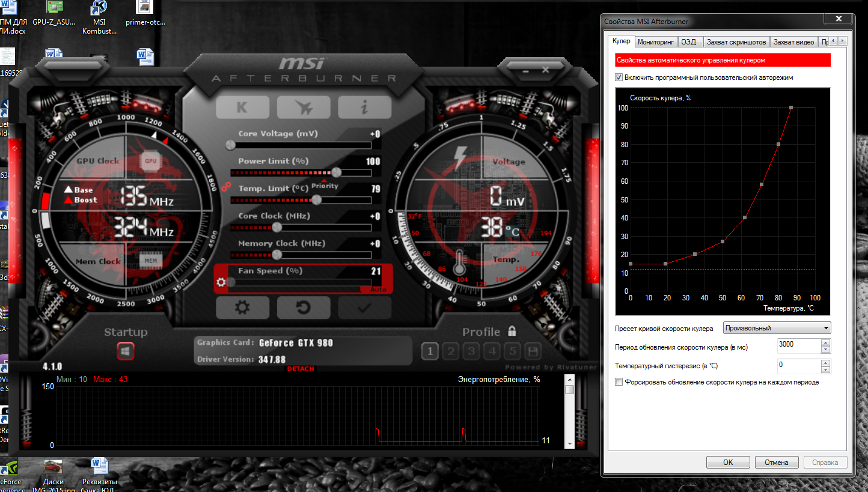Decrease the fan speed update period value
The width and height of the screenshot is (868, 492).
click(x=826, y=350)
